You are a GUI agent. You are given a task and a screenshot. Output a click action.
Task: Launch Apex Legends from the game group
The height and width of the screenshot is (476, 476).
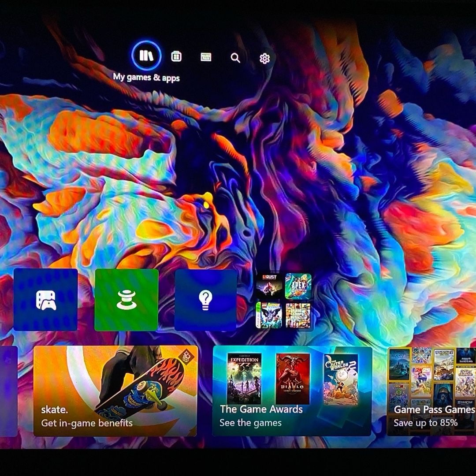(x=298, y=286)
